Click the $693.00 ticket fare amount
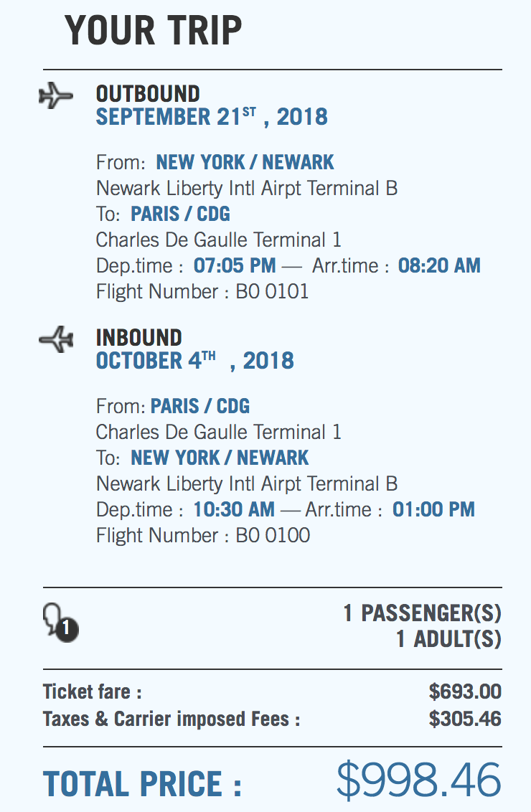Viewport: 531px width, 812px height. coord(465,692)
